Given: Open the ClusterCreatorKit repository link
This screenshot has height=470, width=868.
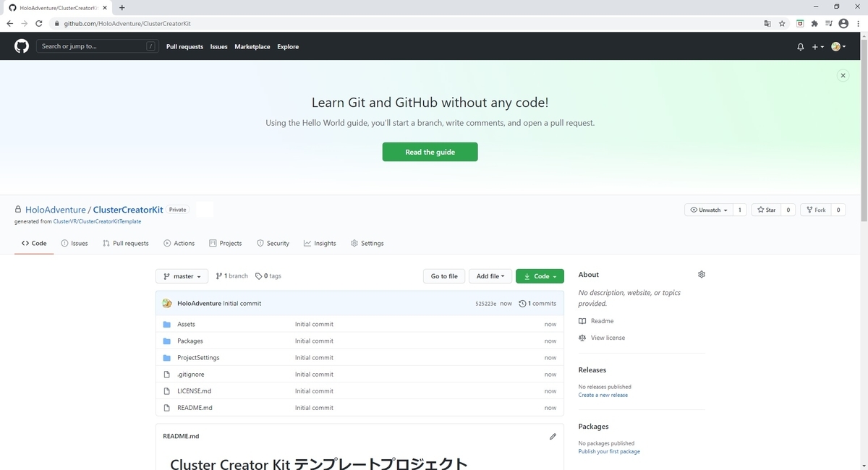Looking at the screenshot, I should pos(128,210).
